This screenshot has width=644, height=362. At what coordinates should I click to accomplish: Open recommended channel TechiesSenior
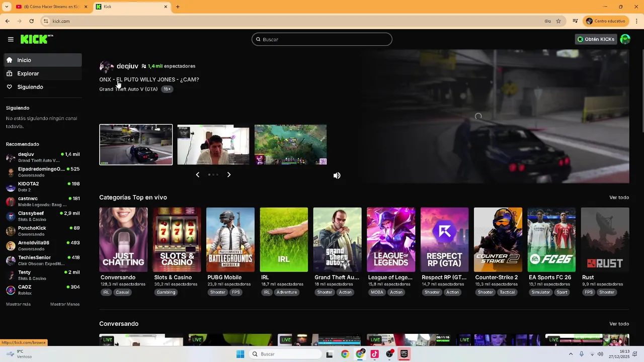43,260
